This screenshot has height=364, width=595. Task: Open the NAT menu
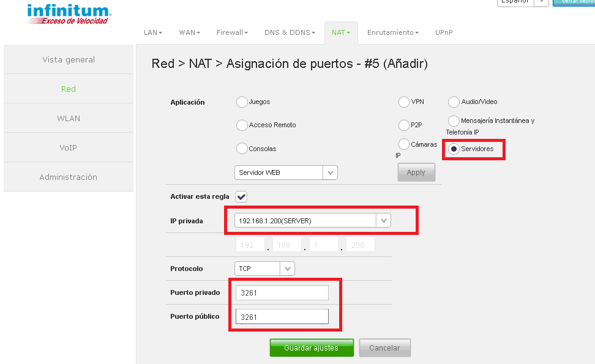340,32
